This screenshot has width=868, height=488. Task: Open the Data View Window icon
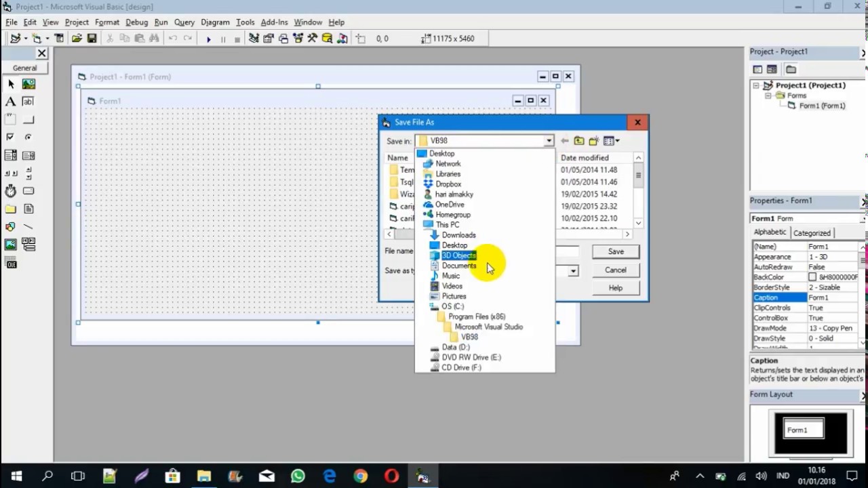pos(327,39)
